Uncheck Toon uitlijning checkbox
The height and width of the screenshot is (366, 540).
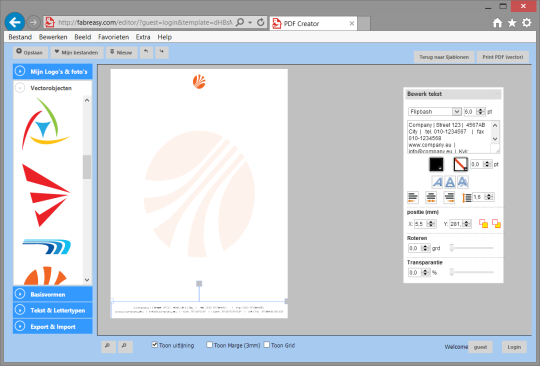[x=155, y=345]
